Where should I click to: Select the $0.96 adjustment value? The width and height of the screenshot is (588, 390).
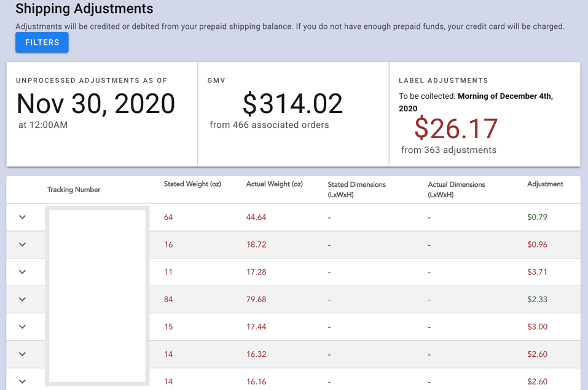coord(538,244)
